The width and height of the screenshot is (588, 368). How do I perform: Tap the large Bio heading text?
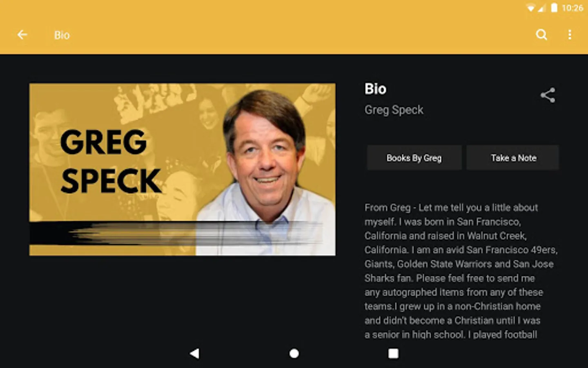coord(375,89)
